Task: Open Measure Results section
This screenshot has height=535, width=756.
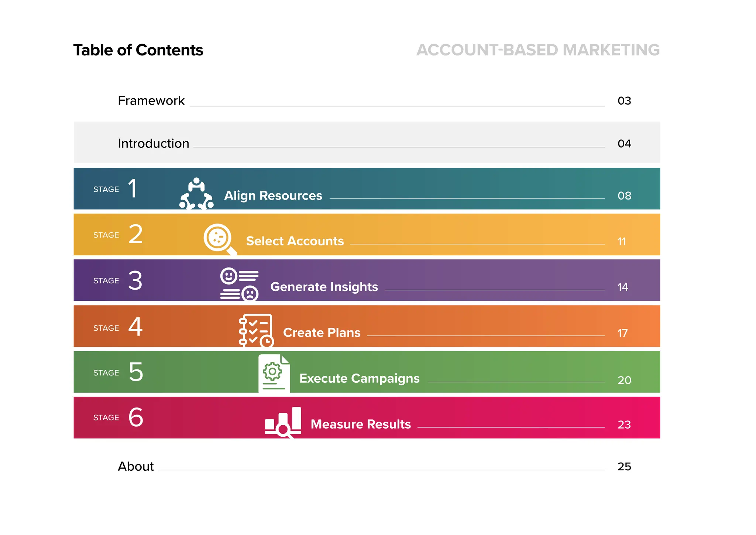Action: [x=360, y=424]
